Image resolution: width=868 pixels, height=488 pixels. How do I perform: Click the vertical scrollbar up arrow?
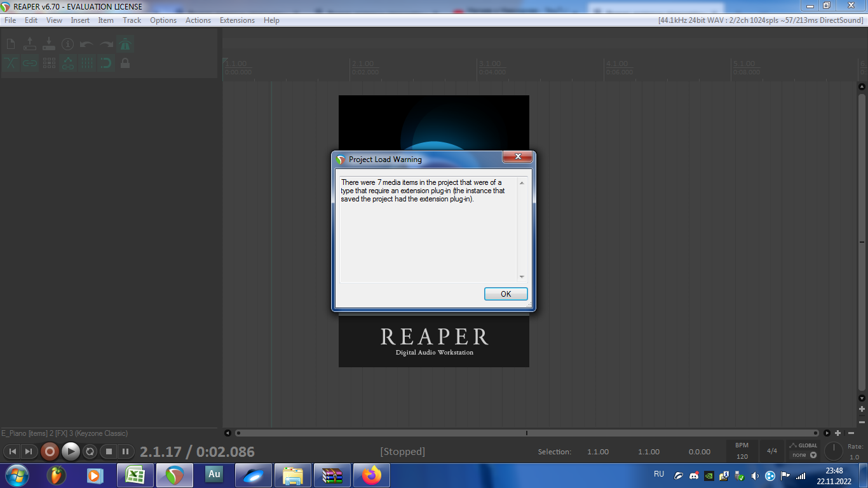(862, 86)
